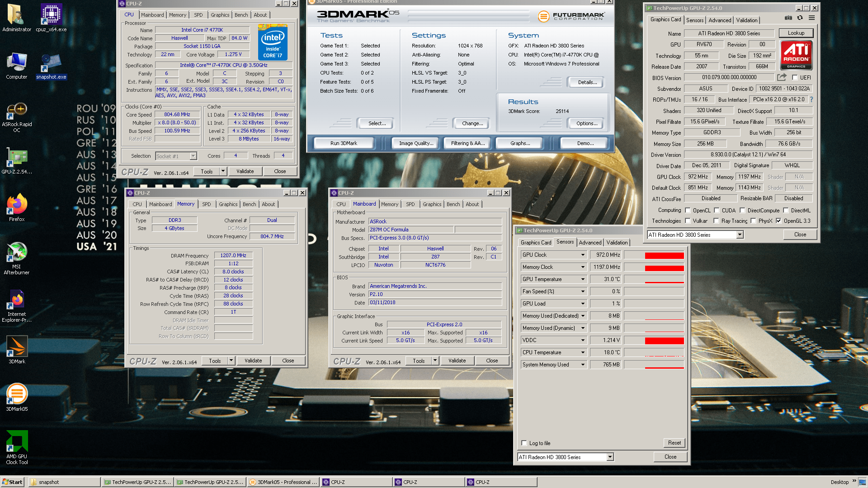The height and width of the screenshot is (488, 868).
Task: Open the GPU Temperature sensor dropdown
Action: pyautogui.click(x=583, y=279)
